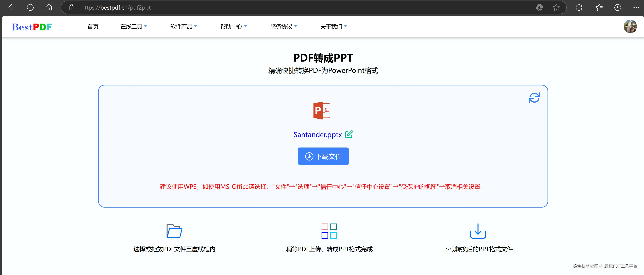The height and width of the screenshot is (275, 644).
Task: Click the green rename pencil icon beside Santander.pptx
Action: [x=349, y=134]
